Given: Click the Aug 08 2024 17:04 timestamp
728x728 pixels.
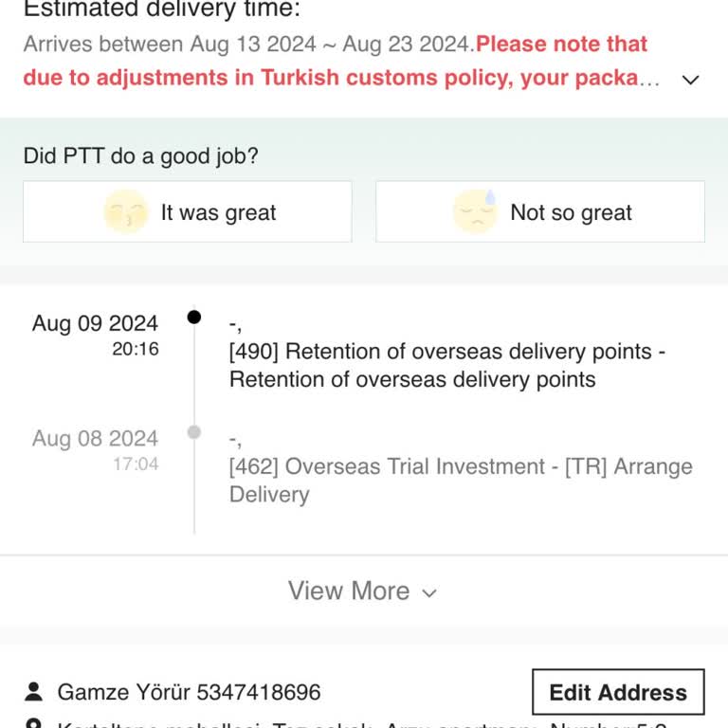Looking at the screenshot, I should (135, 464).
